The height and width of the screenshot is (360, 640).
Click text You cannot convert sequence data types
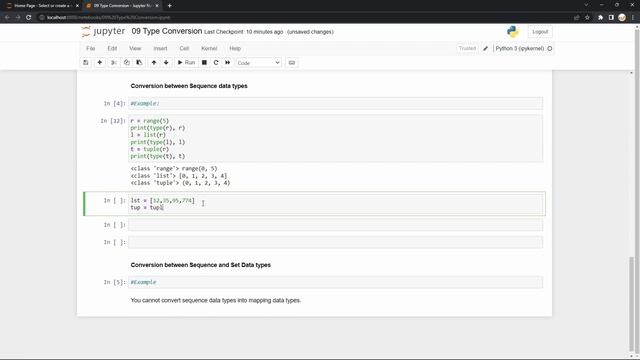pos(216,300)
